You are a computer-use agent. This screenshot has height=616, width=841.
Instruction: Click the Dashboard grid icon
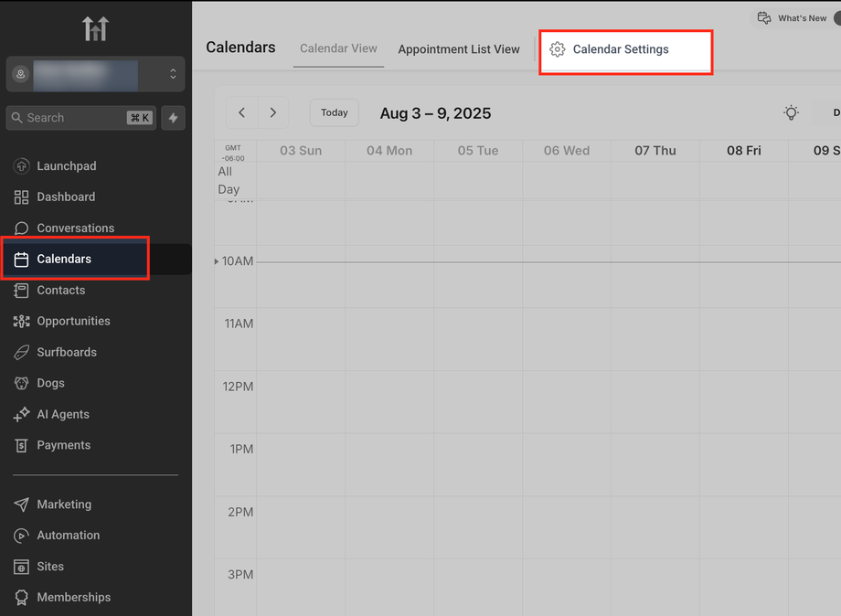(x=21, y=197)
